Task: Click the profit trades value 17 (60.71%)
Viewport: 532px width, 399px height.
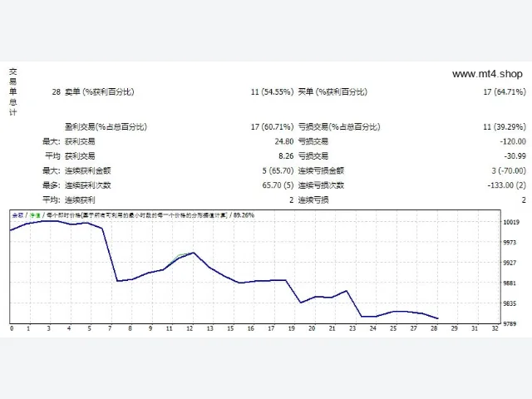Action: coord(272,127)
